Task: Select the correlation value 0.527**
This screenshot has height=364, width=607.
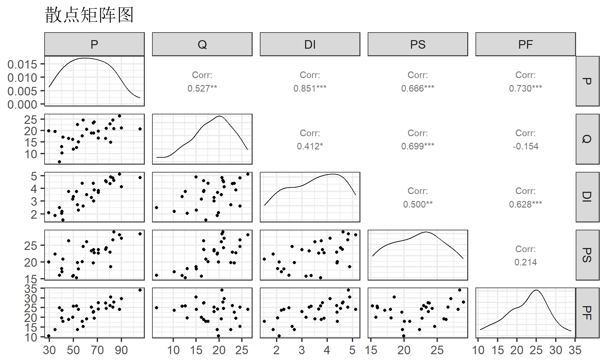Action: [x=202, y=88]
